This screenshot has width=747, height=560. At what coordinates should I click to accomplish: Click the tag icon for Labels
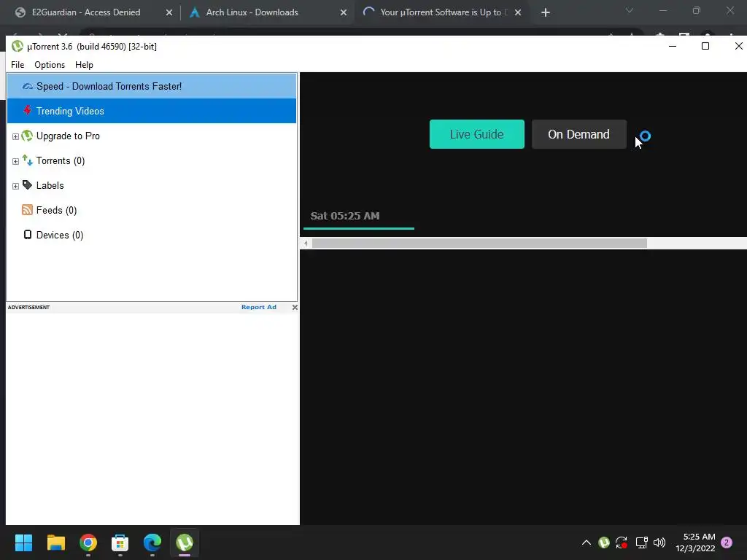28,184
